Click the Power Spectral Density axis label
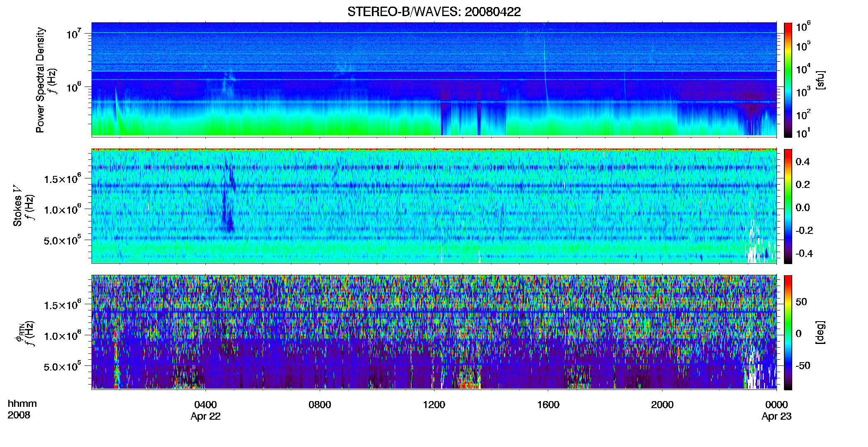 click(40, 80)
